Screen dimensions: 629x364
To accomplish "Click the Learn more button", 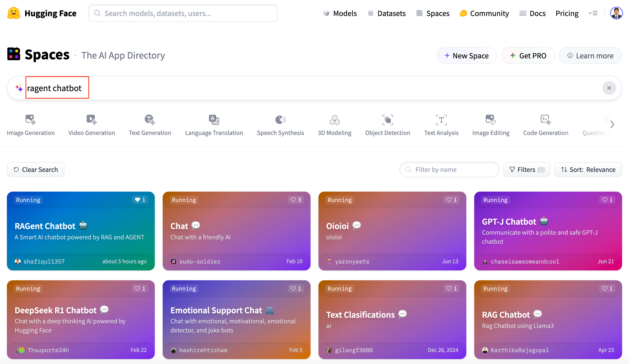I will pos(590,56).
